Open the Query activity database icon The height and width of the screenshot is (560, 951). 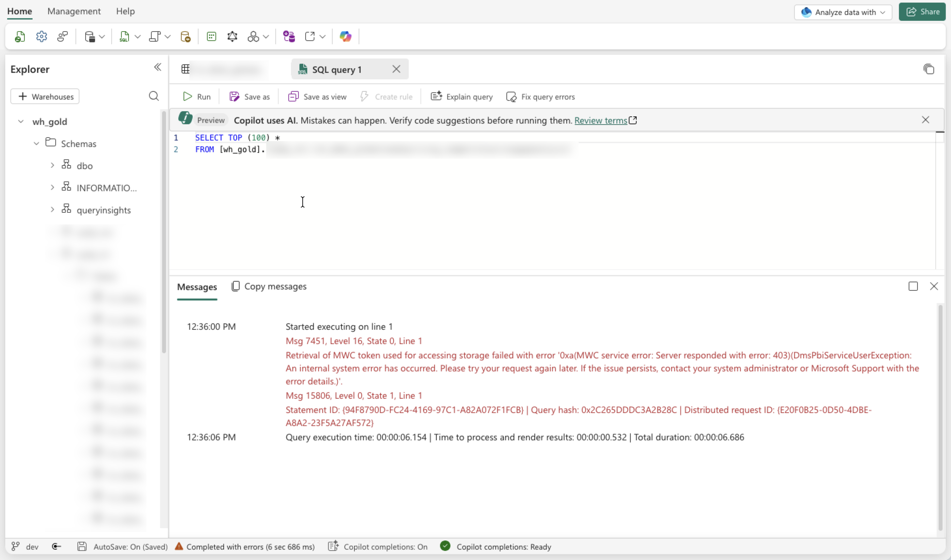point(186,37)
